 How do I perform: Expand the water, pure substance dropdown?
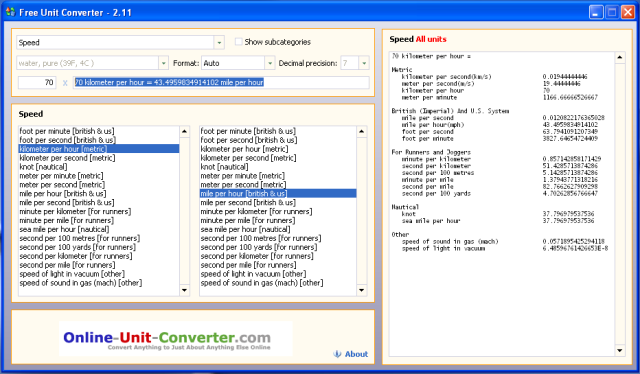163,63
